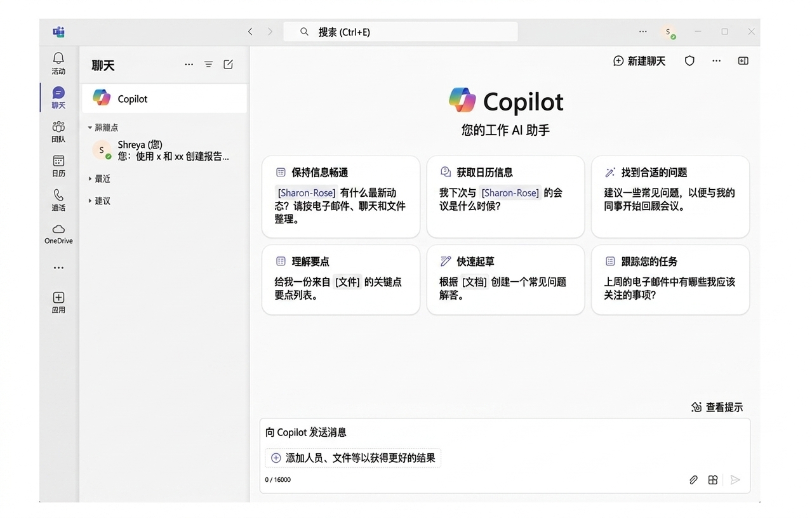Select the 保持信息畅通 prompt card
812x518 pixels.
[341, 197]
